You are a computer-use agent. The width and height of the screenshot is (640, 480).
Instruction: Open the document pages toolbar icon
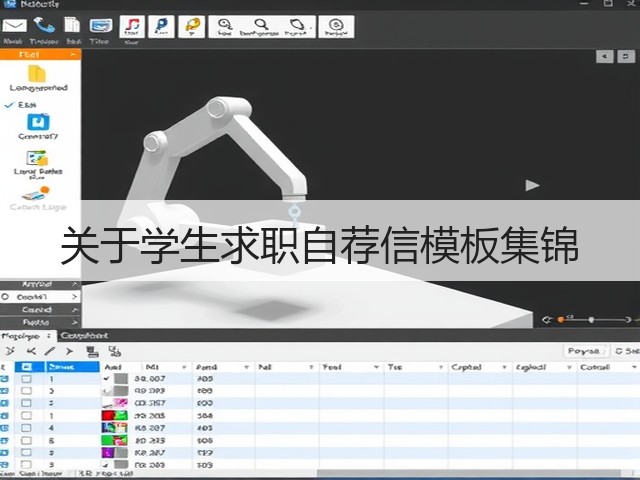click(72, 25)
